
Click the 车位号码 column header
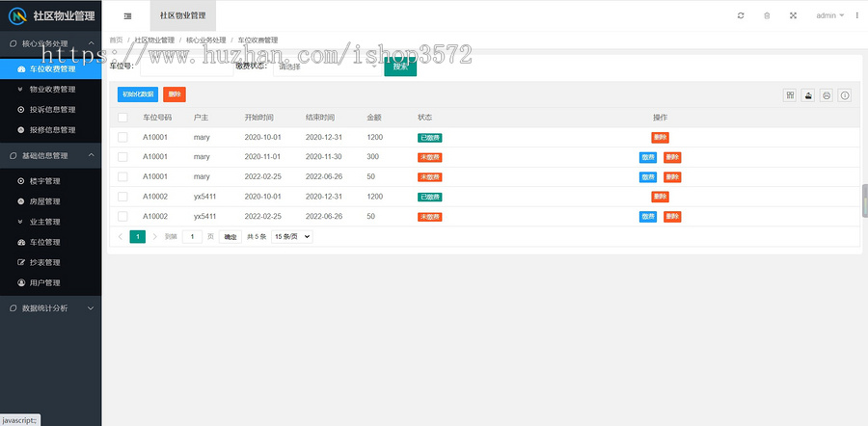[157, 118]
